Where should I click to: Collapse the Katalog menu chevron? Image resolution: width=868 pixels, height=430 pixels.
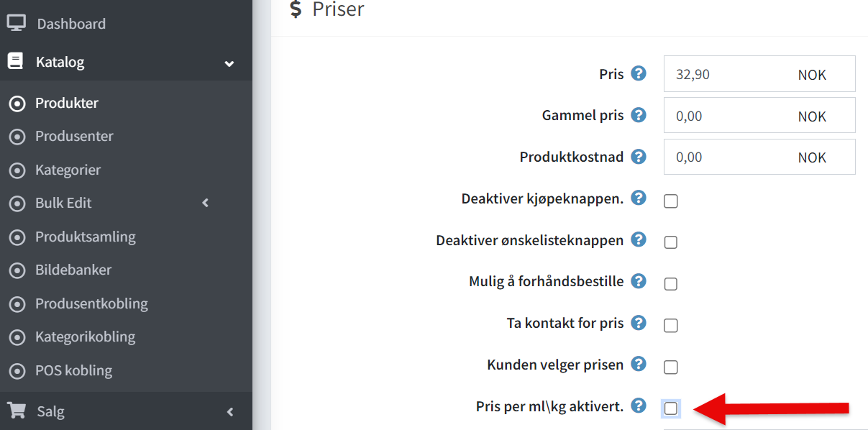click(229, 63)
